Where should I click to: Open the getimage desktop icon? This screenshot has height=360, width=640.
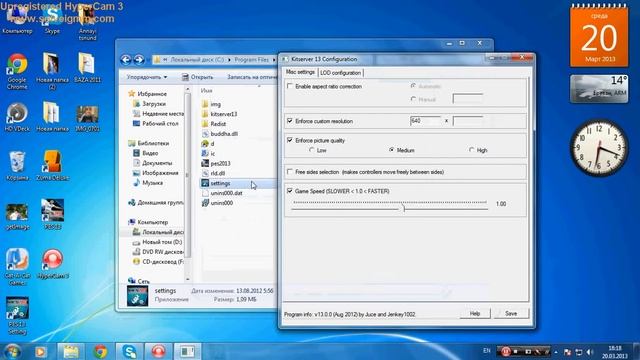click(17, 216)
